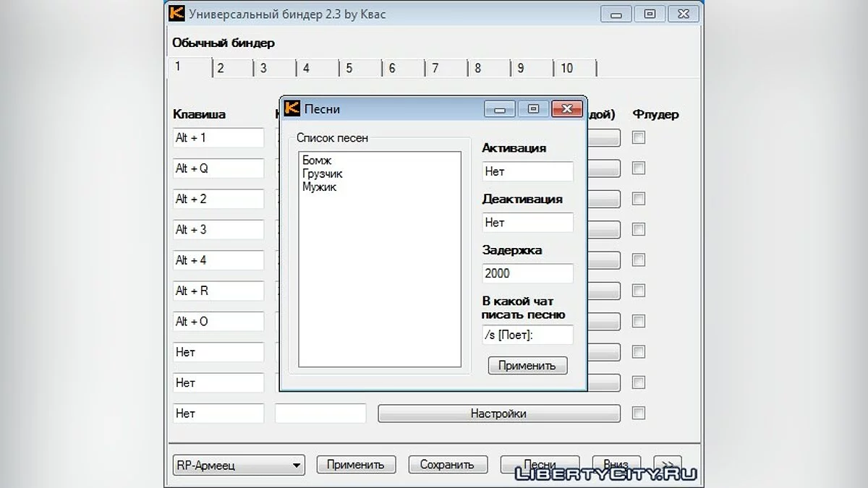Enable Флудер checkbox for the Alt + 1 row
This screenshot has width=868, height=488.
[x=639, y=137]
